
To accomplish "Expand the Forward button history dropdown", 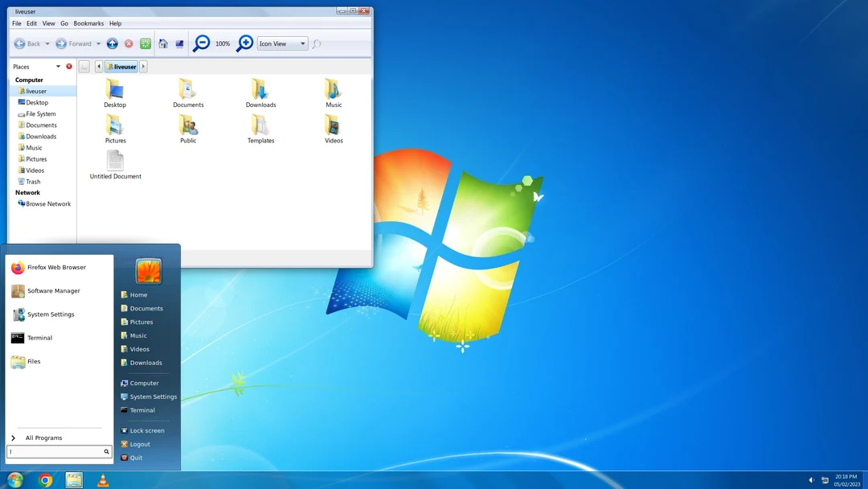I will click(x=98, y=43).
